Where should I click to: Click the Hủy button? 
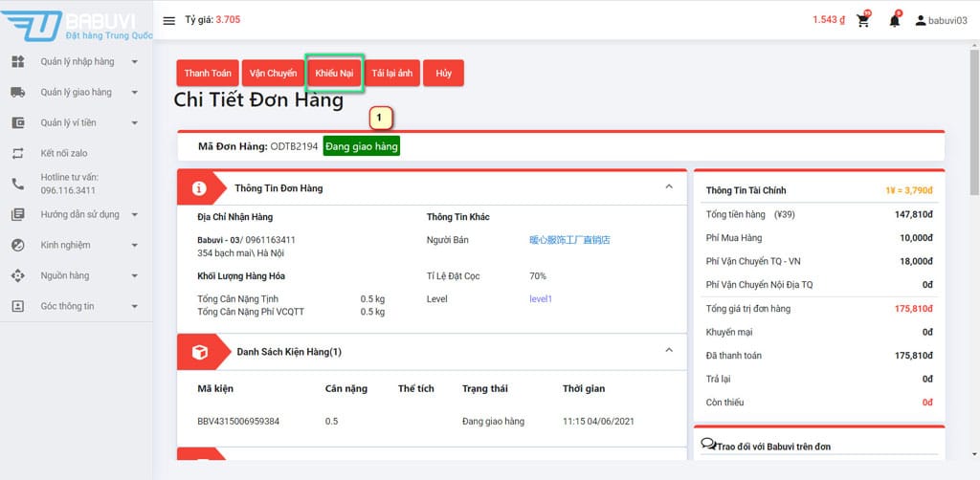pyautogui.click(x=443, y=74)
